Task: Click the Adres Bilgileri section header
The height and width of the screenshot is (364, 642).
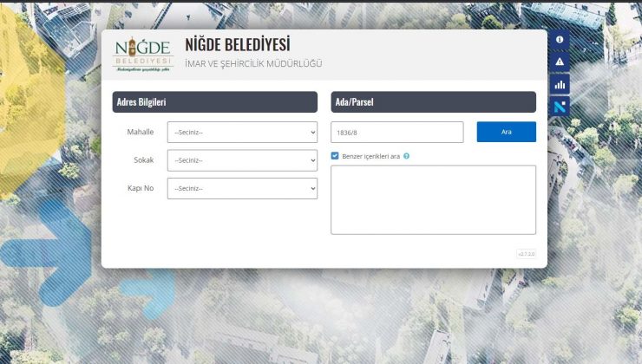Action: 215,102
